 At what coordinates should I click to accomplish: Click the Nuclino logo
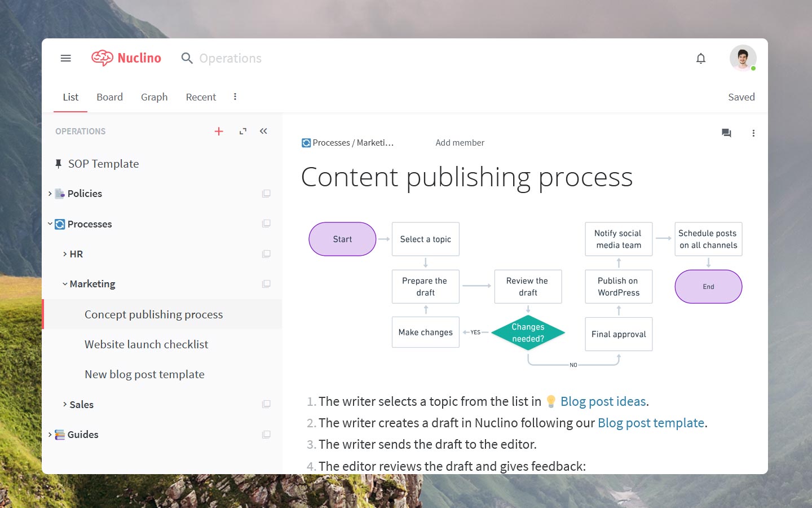pyautogui.click(x=126, y=58)
